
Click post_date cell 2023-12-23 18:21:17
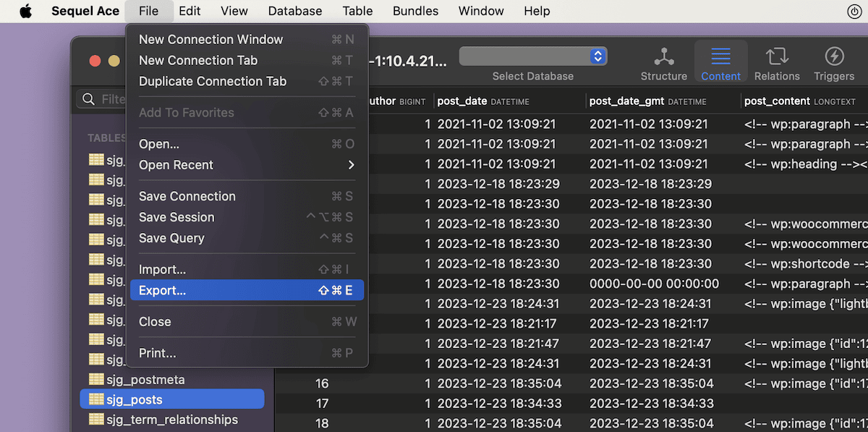click(x=497, y=323)
